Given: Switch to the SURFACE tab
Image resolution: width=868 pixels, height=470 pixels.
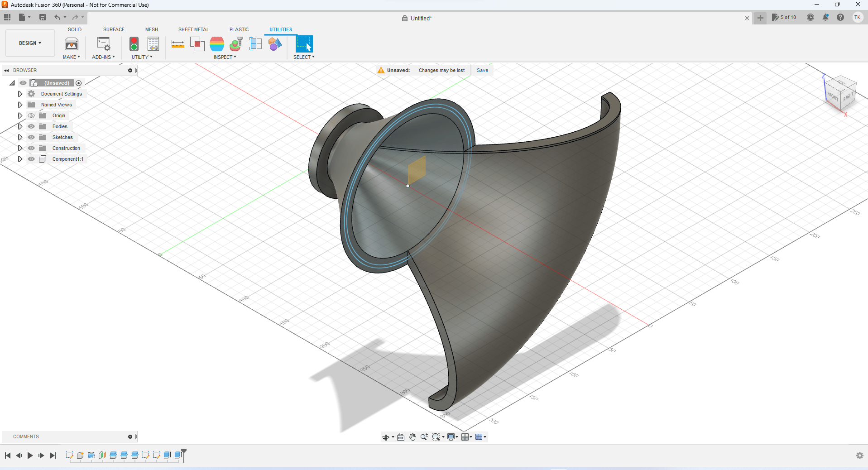Looking at the screenshot, I should 114,29.
